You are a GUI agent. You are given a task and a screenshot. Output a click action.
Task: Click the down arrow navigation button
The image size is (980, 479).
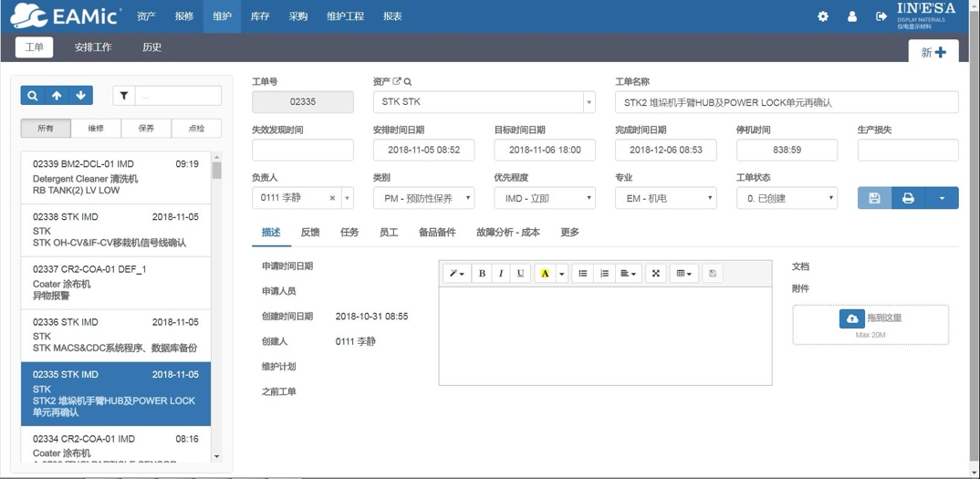(80, 95)
